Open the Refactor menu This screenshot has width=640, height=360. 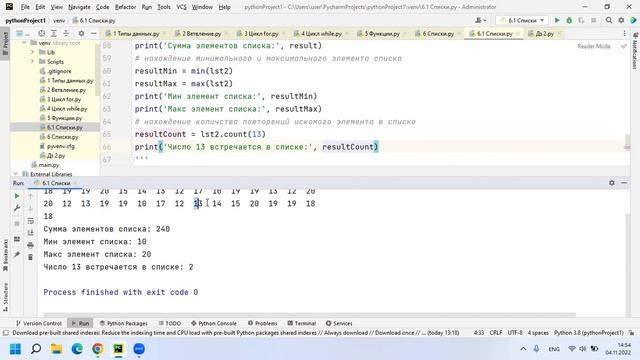point(125,7)
